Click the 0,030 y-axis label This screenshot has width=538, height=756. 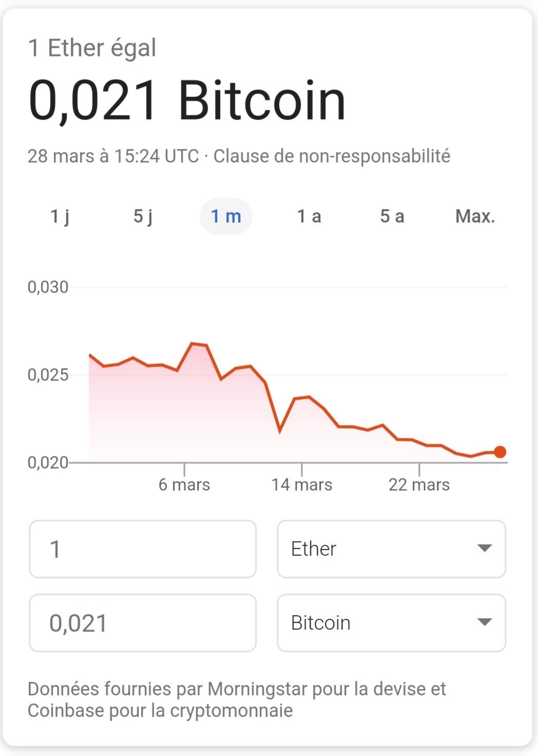[48, 287]
